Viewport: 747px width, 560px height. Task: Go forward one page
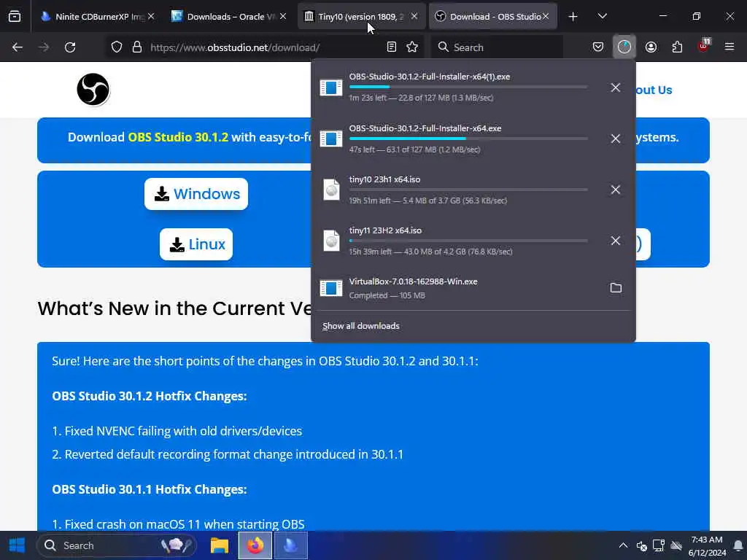pyautogui.click(x=44, y=47)
